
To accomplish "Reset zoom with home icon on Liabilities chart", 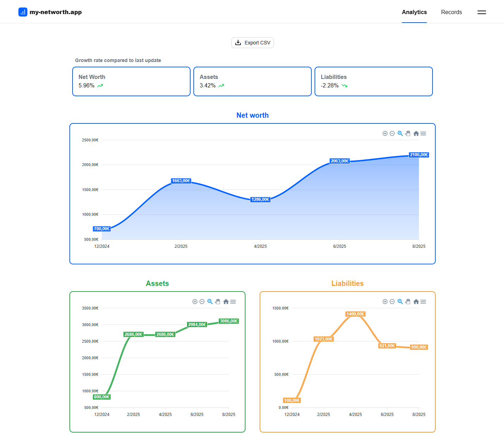I will pos(416,302).
